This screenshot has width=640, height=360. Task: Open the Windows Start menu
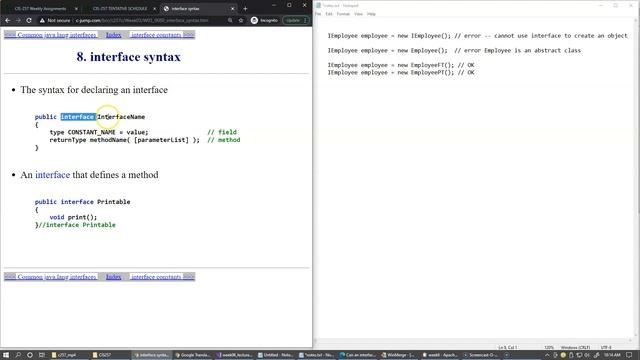pos(6,355)
